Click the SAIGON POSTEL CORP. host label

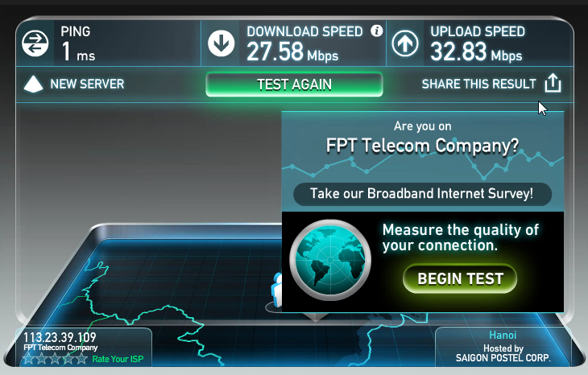click(503, 358)
